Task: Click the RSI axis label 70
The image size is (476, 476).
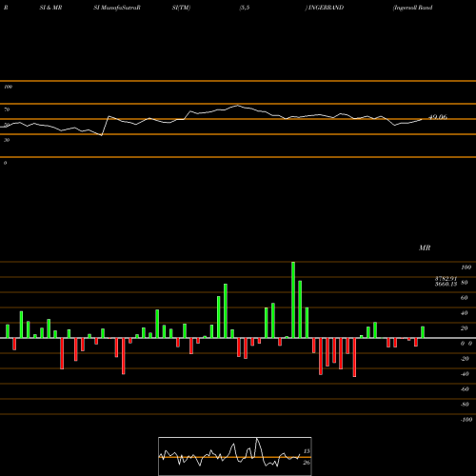Action: [7, 109]
